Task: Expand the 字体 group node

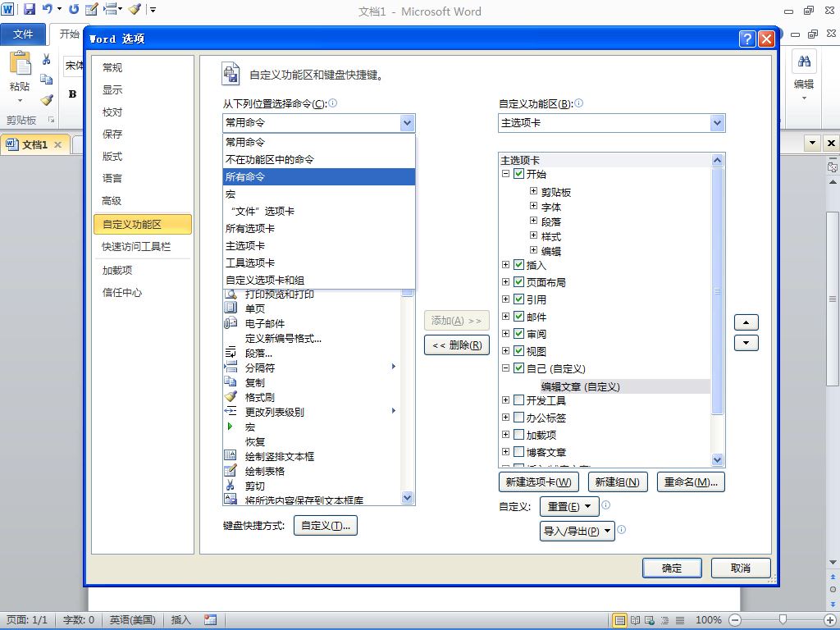Action: (x=533, y=206)
